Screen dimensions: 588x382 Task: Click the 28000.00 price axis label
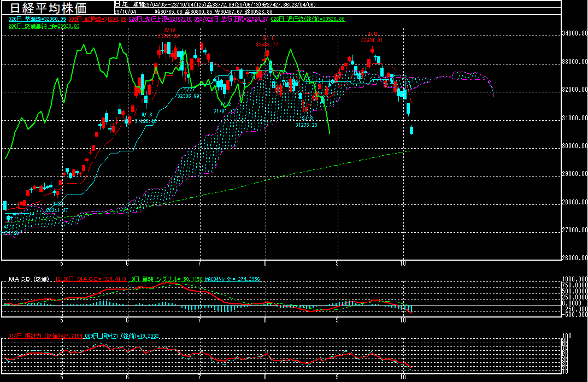point(574,202)
